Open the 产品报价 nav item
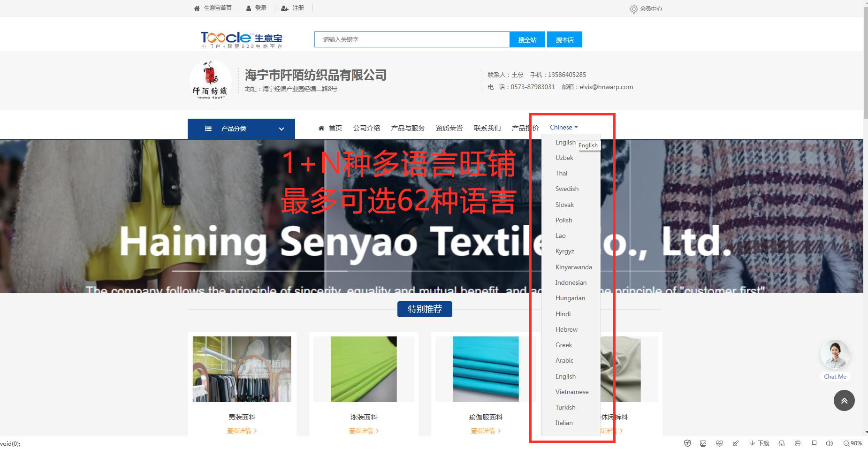Screen dimensions: 868x449 tap(525, 128)
